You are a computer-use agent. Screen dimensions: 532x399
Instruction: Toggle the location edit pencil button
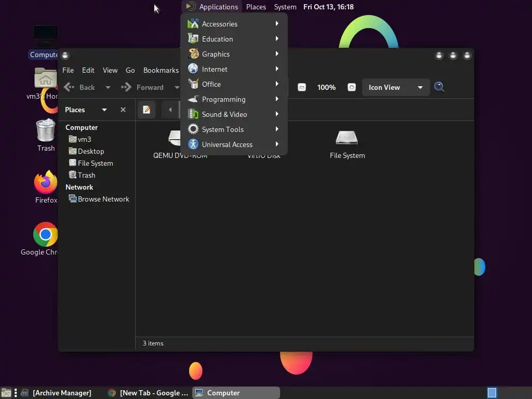pyautogui.click(x=147, y=110)
